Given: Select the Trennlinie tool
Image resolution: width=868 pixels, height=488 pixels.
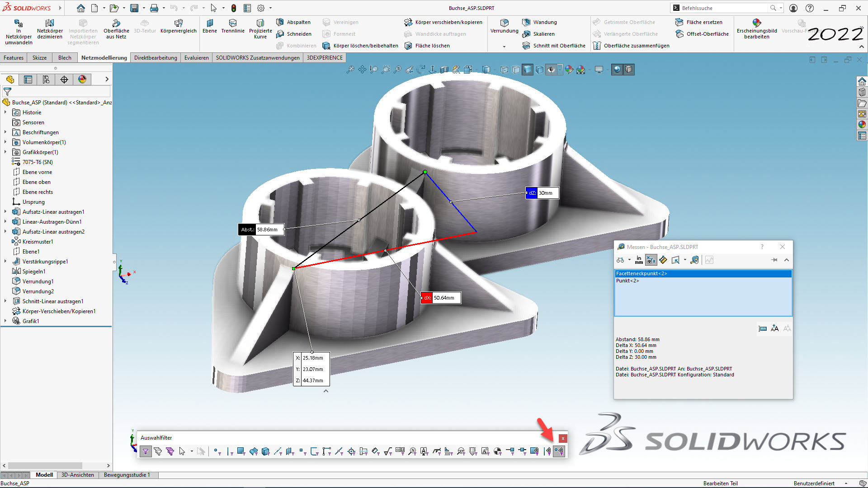Looking at the screenshot, I should point(233,26).
